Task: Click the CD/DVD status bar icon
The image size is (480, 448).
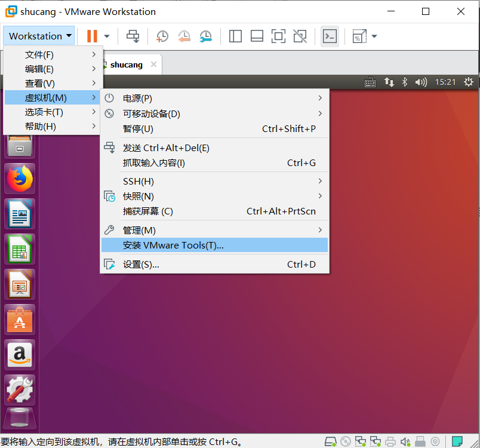Action: pyautogui.click(x=346, y=441)
